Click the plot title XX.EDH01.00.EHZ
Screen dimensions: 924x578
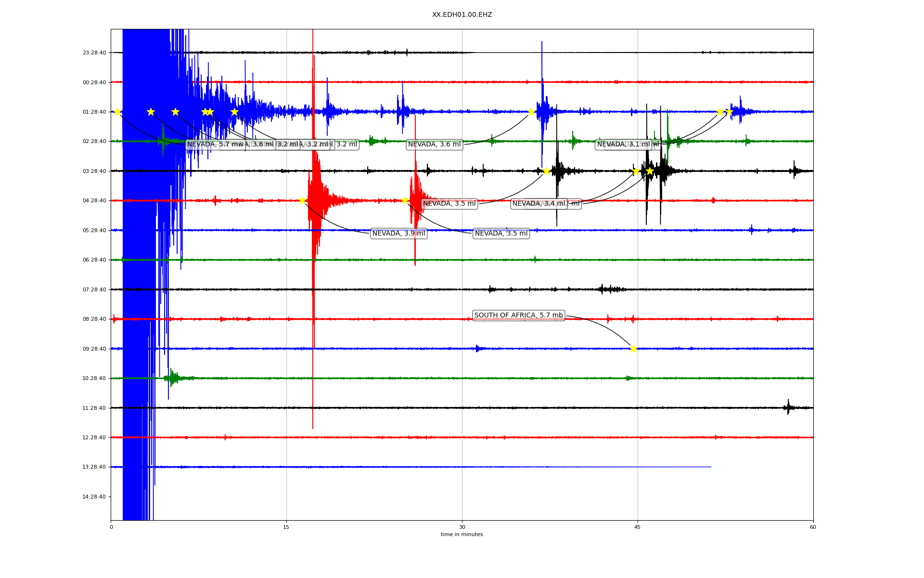point(462,15)
